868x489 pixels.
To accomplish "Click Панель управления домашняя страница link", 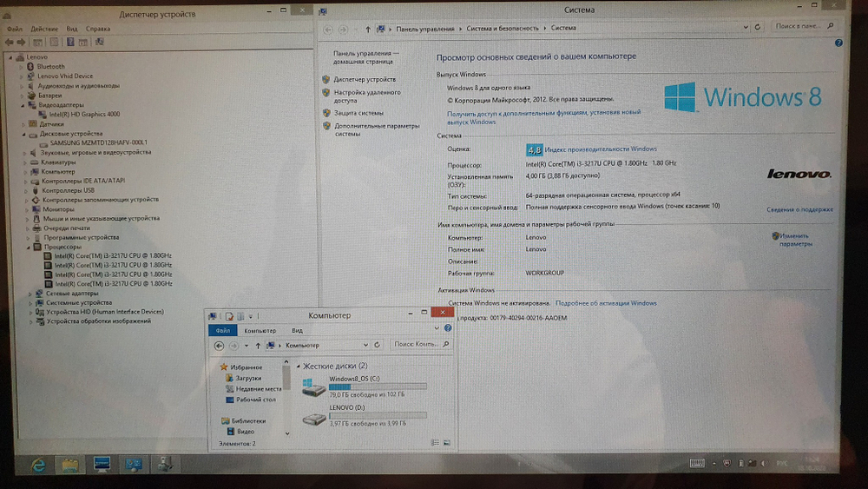I will click(365, 57).
